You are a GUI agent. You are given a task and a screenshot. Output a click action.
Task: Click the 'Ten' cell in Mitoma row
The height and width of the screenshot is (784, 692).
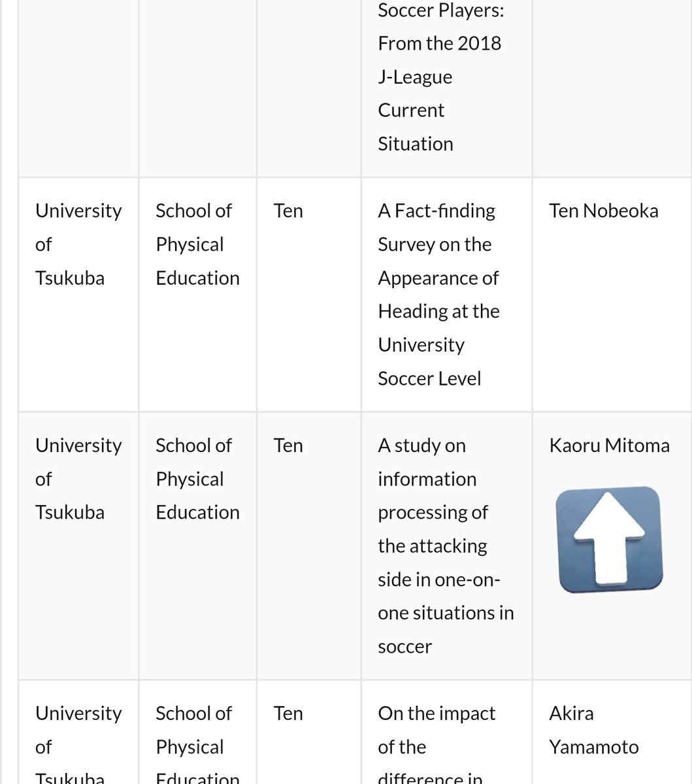tap(288, 446)
